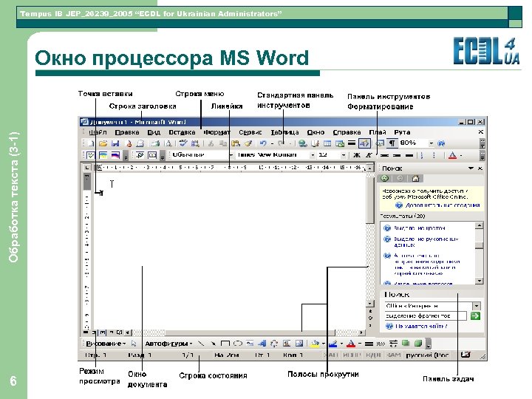The image size is (532, 399).
Task: Click the Line Style icon in drawing toolbar
Action: pos(369,344)
